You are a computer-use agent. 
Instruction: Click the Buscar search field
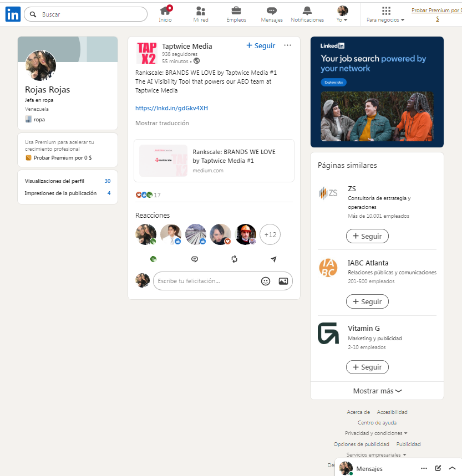[x=85, y=14]
